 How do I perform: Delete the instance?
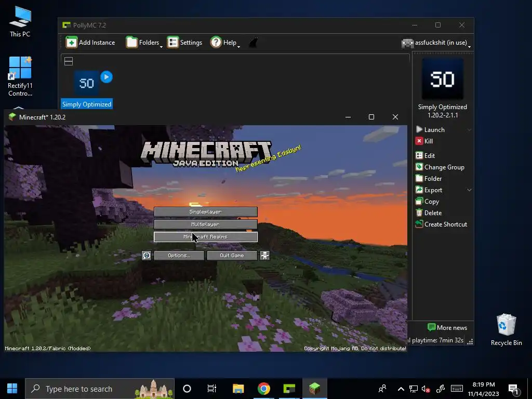pyautogui.click(x=429, y=212)
